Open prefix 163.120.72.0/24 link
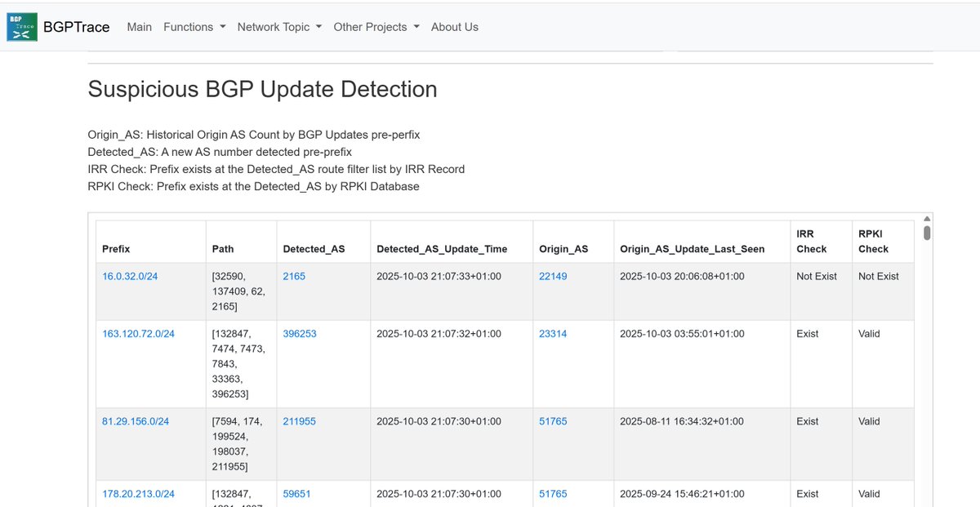 138,334
